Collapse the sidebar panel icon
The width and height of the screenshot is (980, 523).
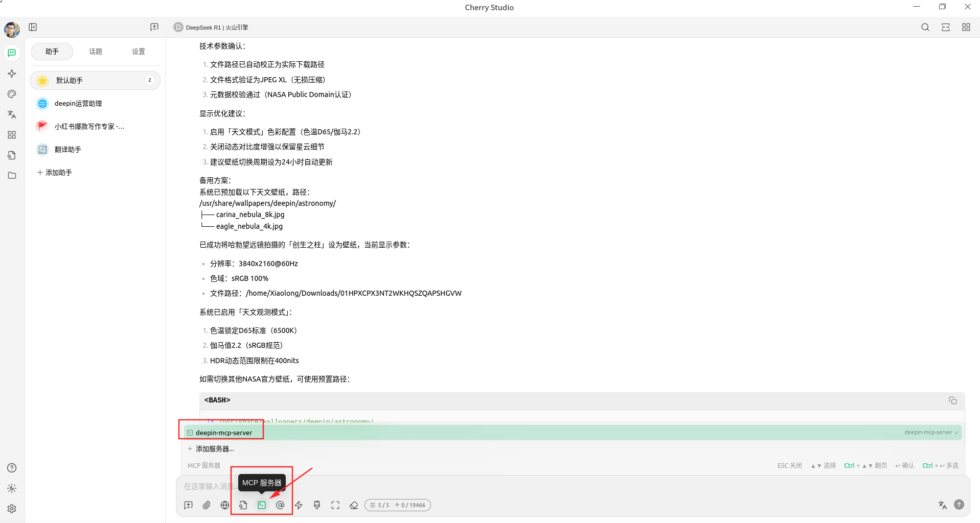33,27
